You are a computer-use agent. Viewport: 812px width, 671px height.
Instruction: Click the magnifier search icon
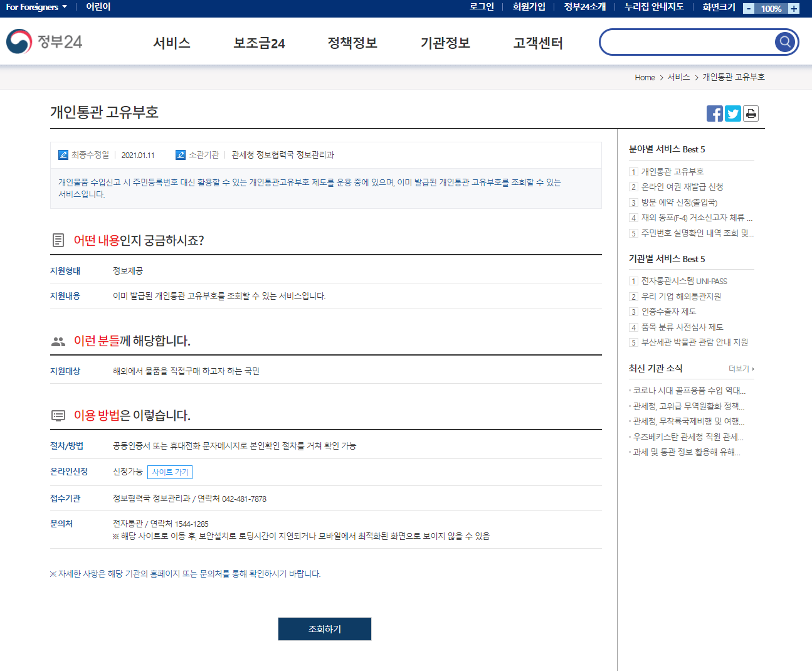(x=784, y=42)
